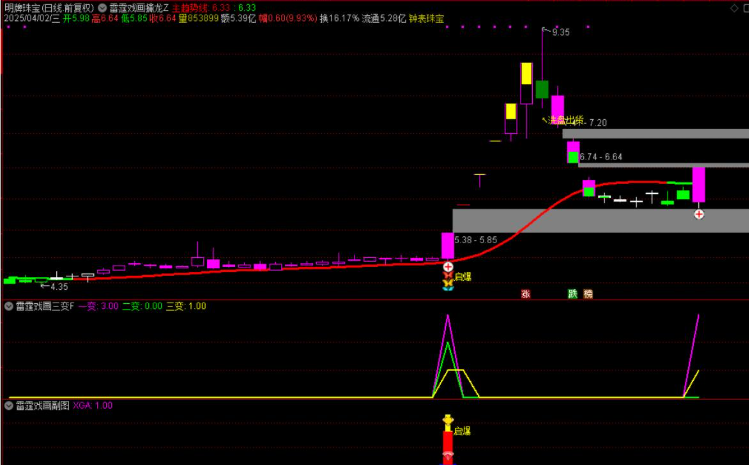Open the 雷霆戏圆副图 indicator dropdown arrow
Screen dimensions: 749x465
tap(8, 406)
